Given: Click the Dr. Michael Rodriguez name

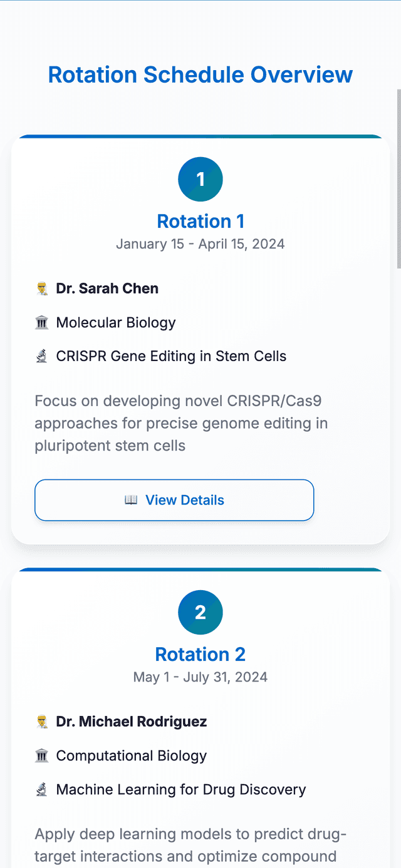Looking at the screenshot, I should click(132, 722).
